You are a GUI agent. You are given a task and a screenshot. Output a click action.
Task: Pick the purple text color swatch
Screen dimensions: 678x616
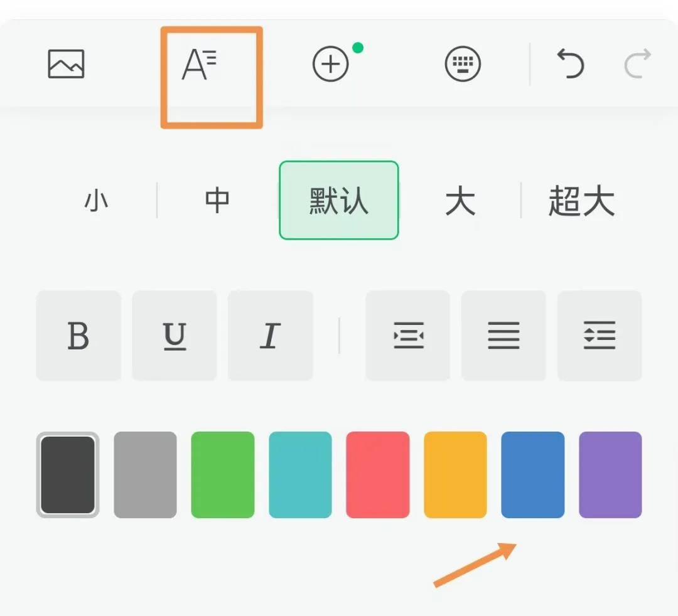click(610, 474)
